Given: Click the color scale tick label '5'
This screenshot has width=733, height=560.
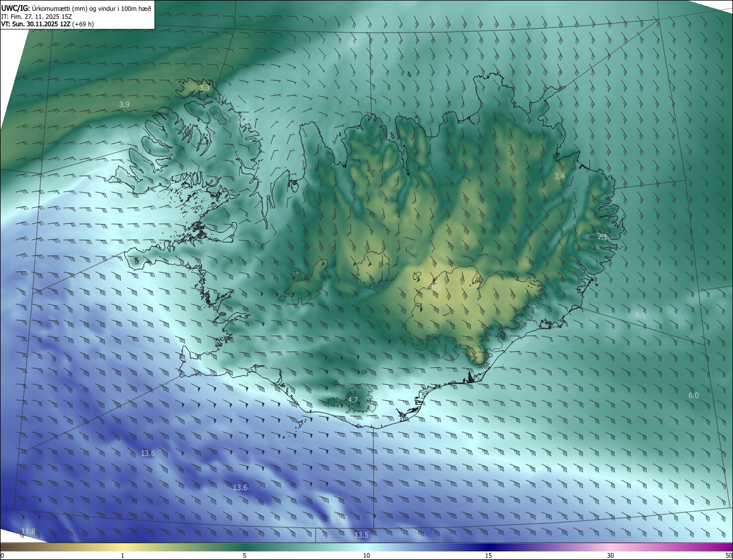Looking at the screenshot, I should [245, 555].
